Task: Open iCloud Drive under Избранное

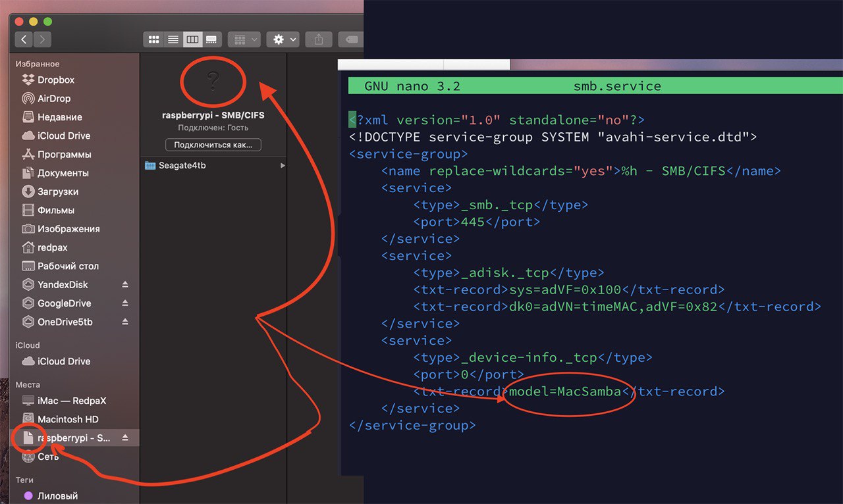Action: (63, 136)
